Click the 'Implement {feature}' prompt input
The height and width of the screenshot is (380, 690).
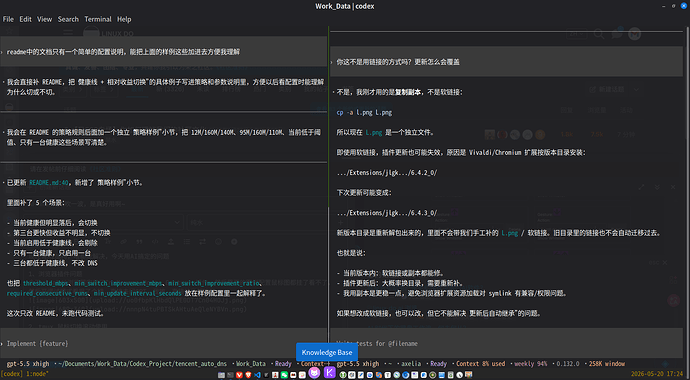[163, 343]
